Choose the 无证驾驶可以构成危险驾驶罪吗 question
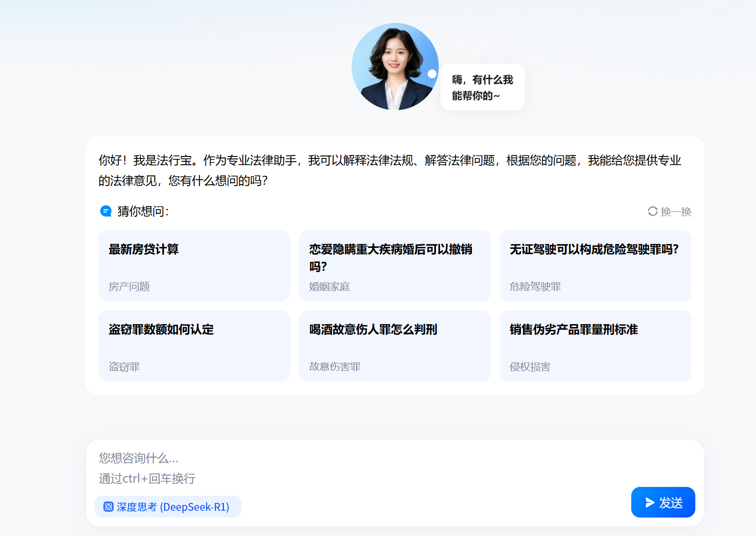 [595, 265]
